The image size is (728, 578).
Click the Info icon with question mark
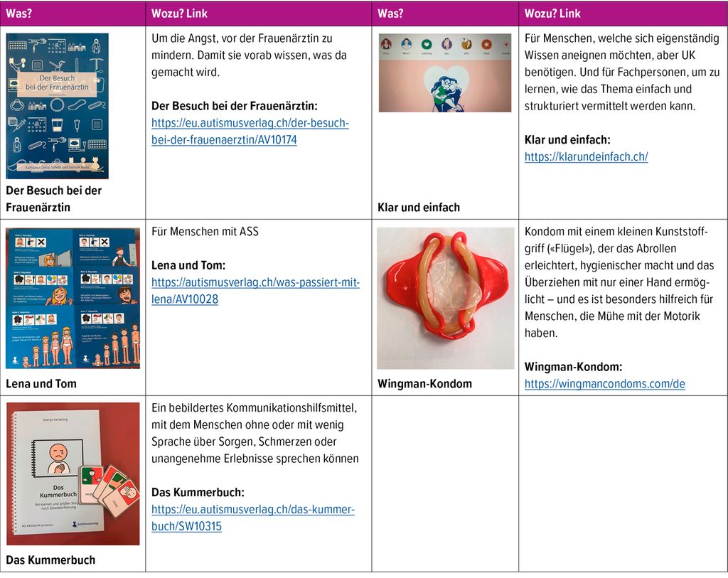pos(467,44)
